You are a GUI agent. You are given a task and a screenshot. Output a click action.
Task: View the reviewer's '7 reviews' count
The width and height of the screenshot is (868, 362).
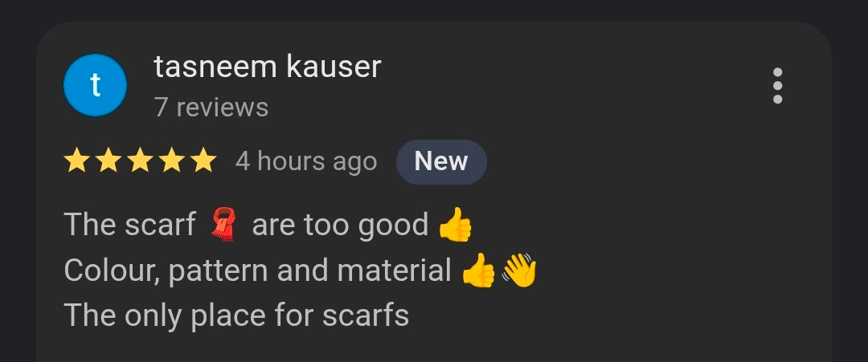(x=211, y=108)
